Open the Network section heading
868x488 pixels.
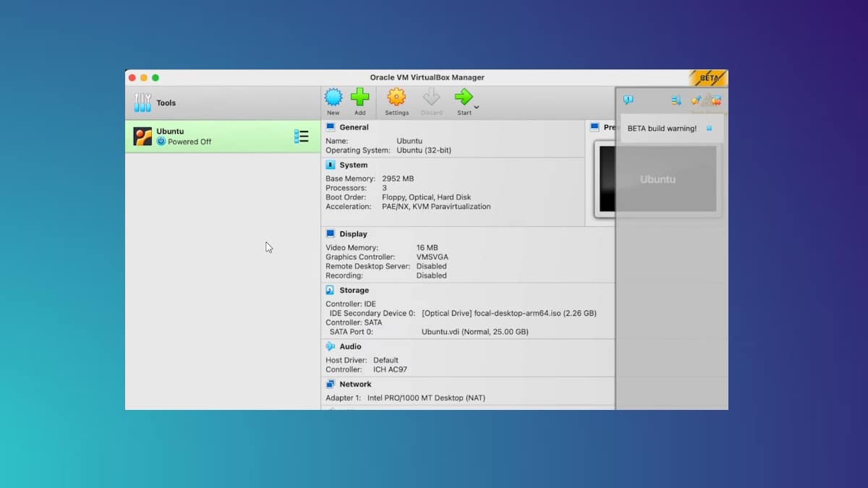coord(355,385)
